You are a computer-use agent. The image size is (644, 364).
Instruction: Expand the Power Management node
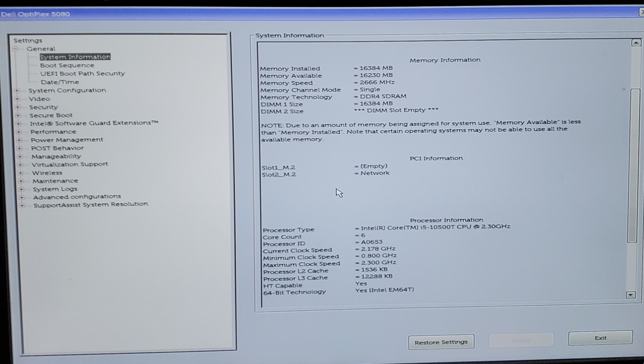20,140
